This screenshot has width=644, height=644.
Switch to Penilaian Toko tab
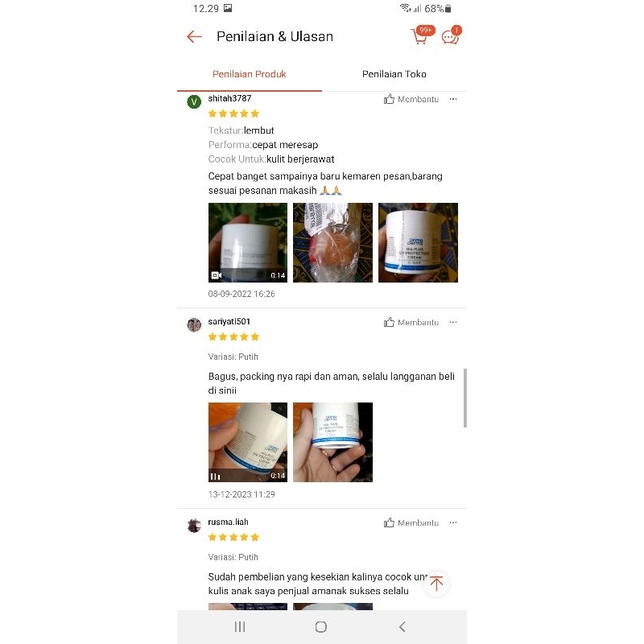(x=394, y=74)
